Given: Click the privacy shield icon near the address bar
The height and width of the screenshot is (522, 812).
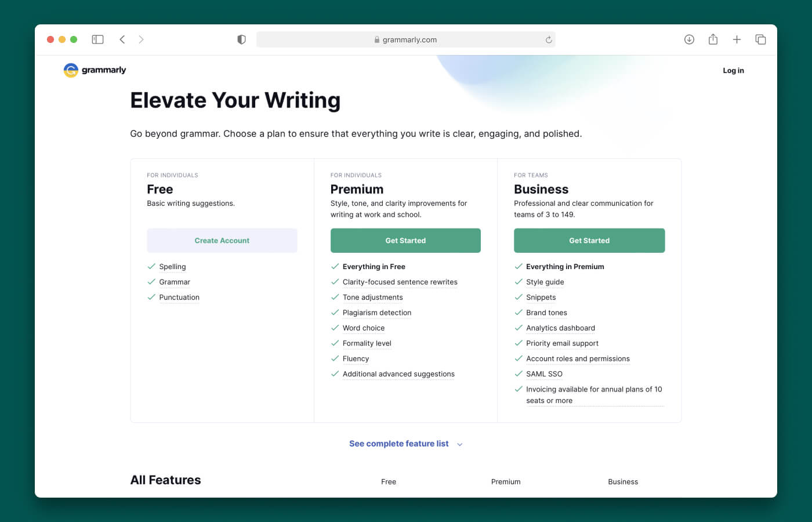Looking at the screenshot, I should (x=241, y=39).
